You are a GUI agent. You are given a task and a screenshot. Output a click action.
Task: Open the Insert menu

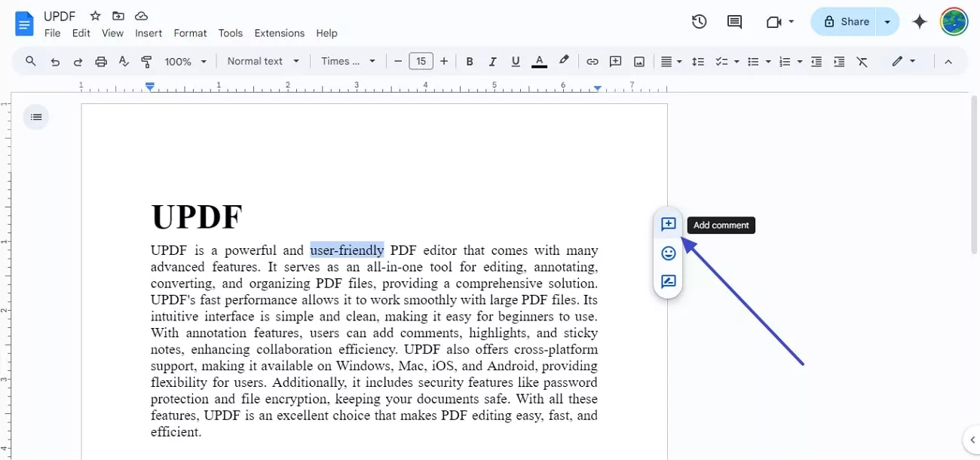(x=149, y=33)
